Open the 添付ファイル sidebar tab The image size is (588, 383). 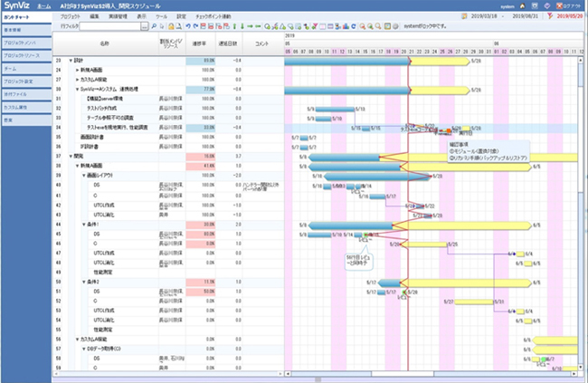24,93
